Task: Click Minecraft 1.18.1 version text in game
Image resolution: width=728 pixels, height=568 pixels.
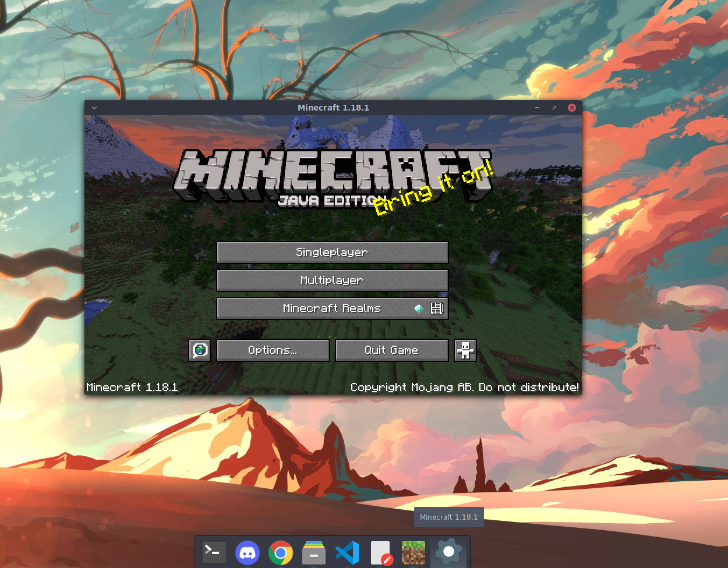Action: click(x=132, y=388)
